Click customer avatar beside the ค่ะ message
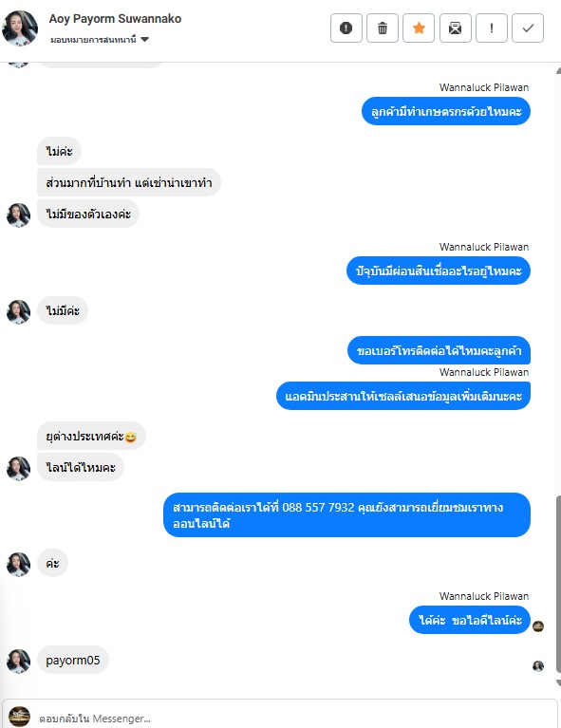The width and height of the screenshot is (561, 728). pos(19,564)
